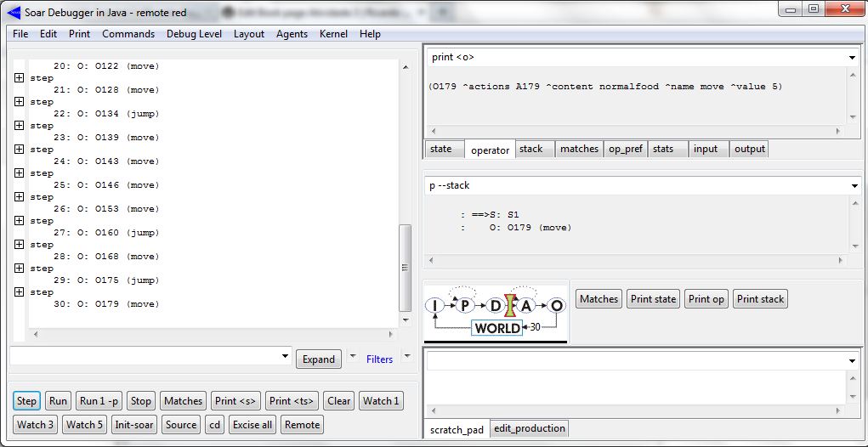
Task: Open the 'print <o>' command dropdown
Action: (x=852, y=58)
